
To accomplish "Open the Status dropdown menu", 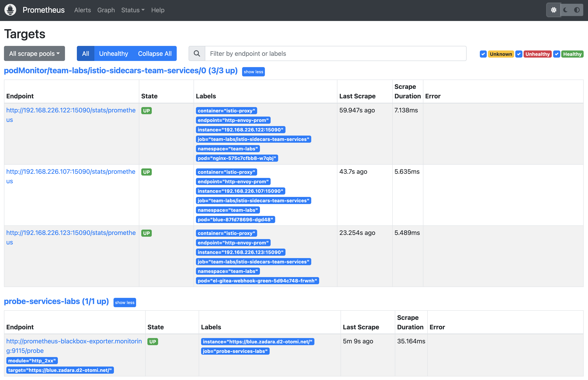I will coord(133,10).
